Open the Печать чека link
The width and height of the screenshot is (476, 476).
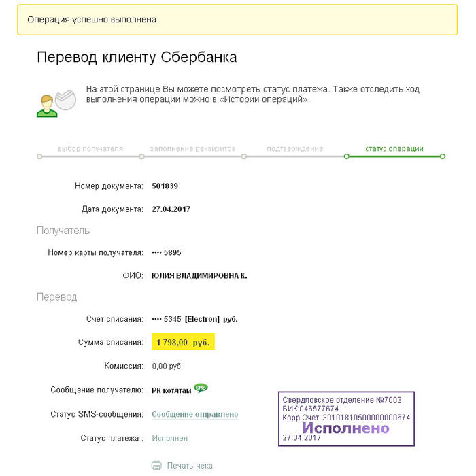click(190, 466)
